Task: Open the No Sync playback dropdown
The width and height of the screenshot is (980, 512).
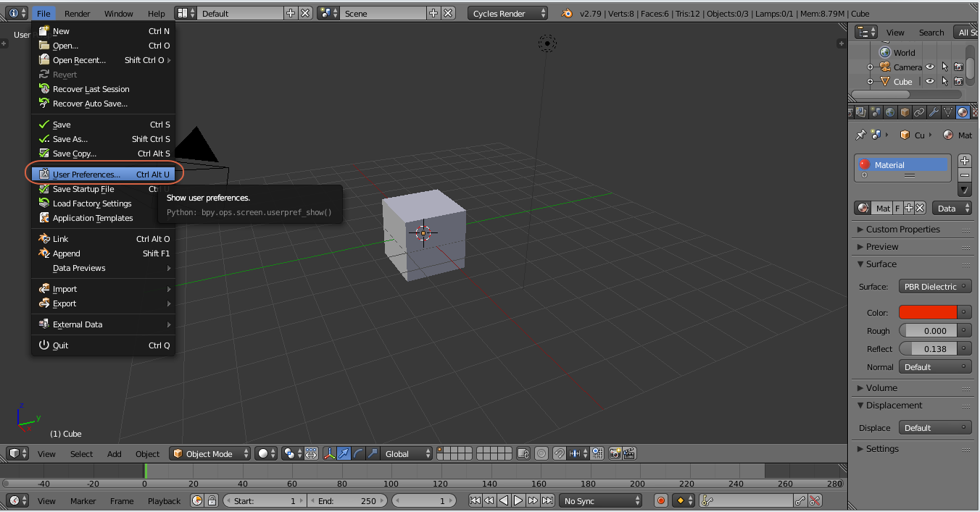Action: tap(600, 500)
